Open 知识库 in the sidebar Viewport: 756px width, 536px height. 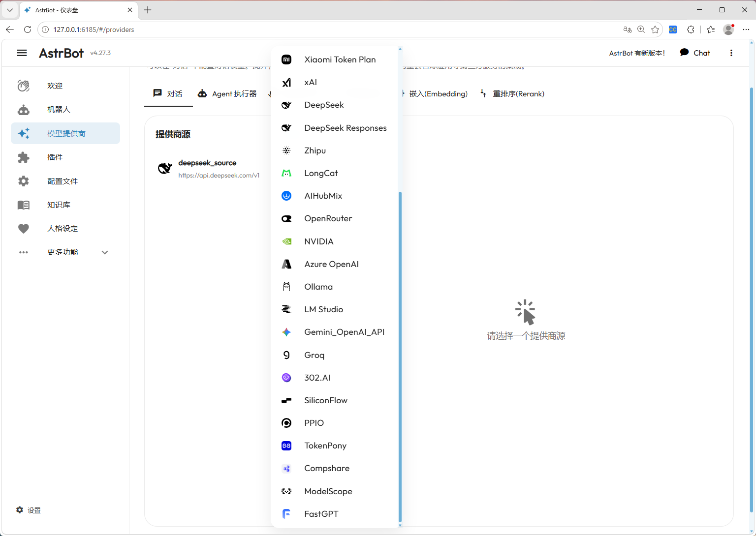(65, 205)
